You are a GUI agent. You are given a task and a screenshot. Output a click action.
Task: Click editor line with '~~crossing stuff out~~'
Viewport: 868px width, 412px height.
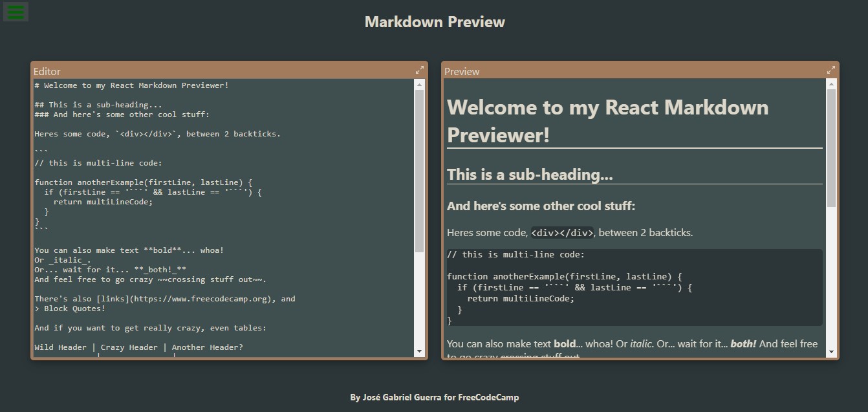150,279
